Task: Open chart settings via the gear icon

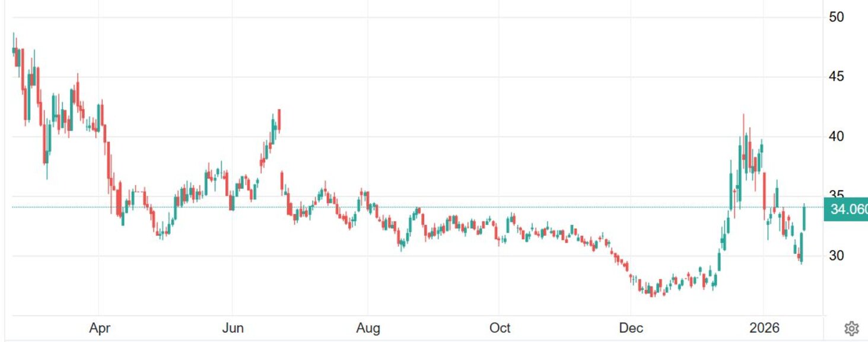Action: pos(851,328)
